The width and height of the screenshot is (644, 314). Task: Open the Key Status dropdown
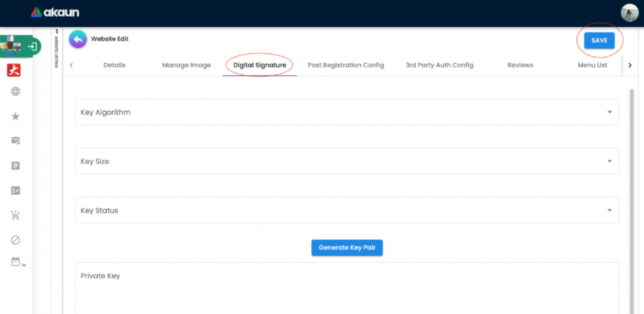click(347, 210)
